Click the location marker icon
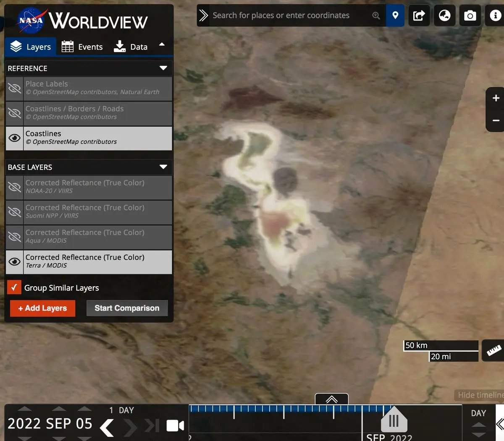This screenshot has height=441, width=504. (395, 16)
